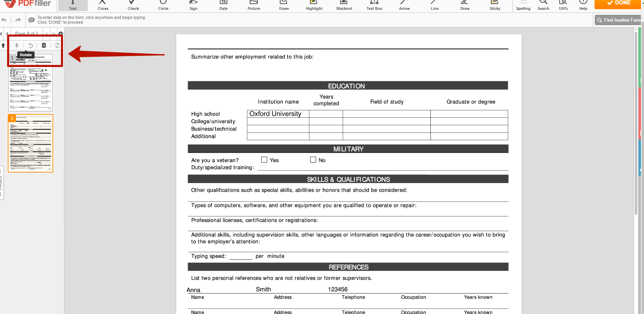644x314 pixels.
Task: Move page down arrow
Action: (17, 45)
